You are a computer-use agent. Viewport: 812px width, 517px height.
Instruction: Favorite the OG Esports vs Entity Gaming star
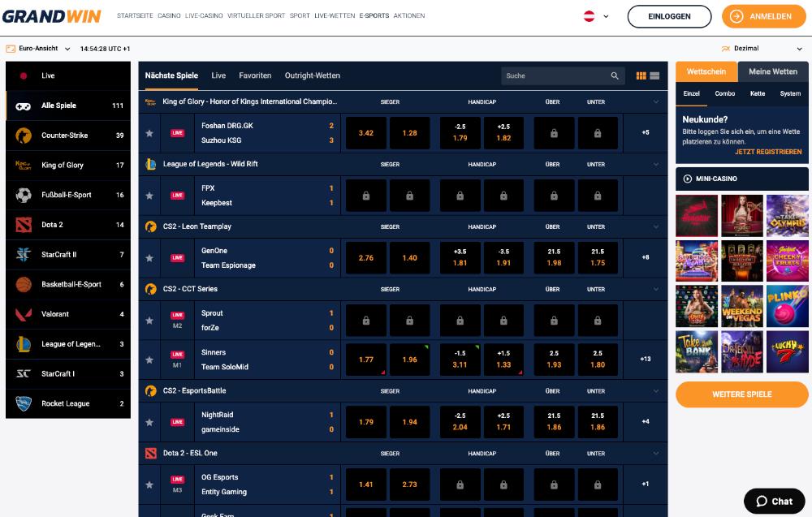(149, 485)
